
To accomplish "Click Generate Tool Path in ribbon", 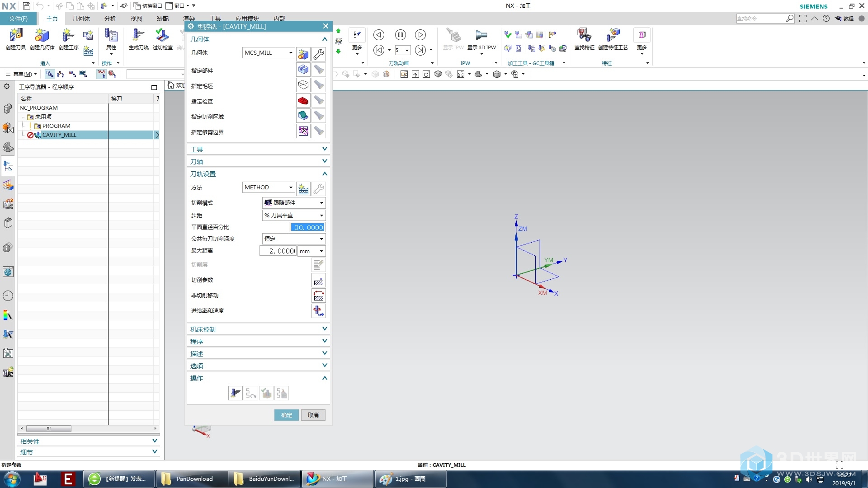I will coord(138,39).
